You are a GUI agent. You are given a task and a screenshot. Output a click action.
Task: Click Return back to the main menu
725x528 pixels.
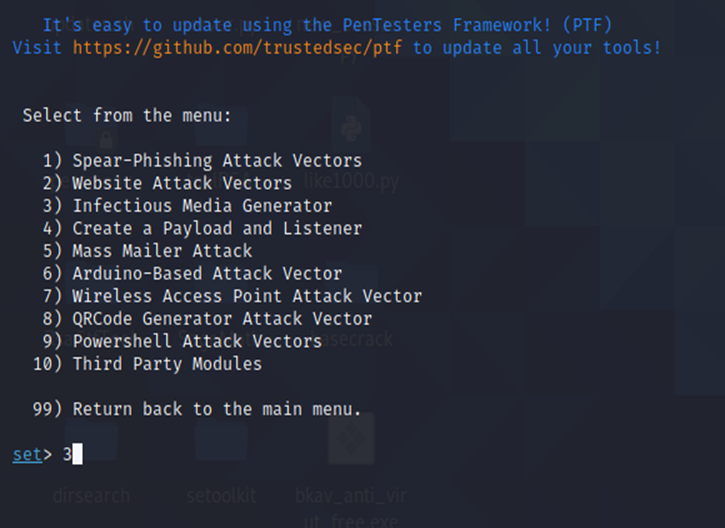[x=217, y=409]
